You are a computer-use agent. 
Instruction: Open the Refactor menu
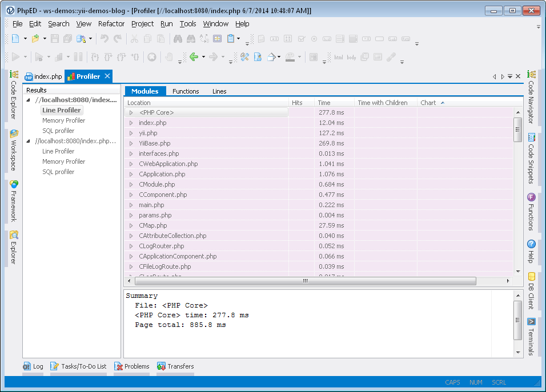coord(111,23)
